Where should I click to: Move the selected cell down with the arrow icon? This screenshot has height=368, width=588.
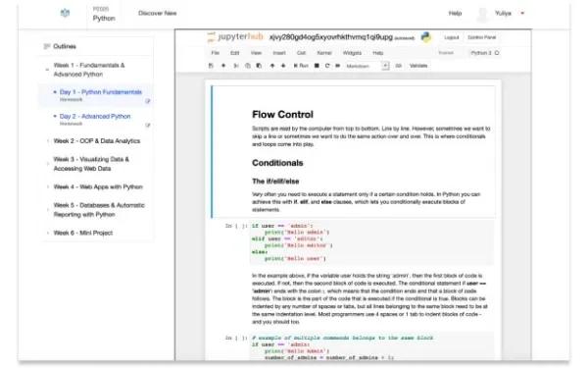click(283, 66)
